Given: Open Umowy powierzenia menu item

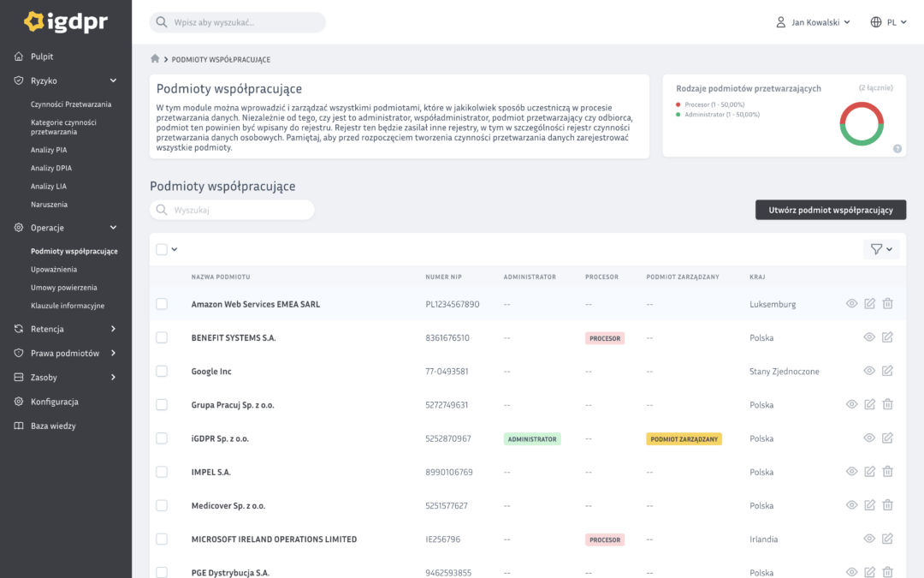Looking at the screenshot, I should [63, 287].
